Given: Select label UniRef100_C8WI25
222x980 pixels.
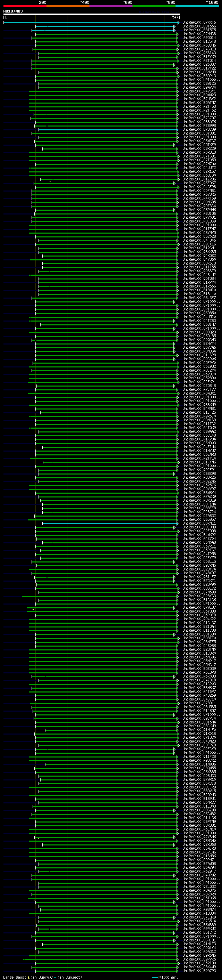Looking at the screenshot, I should (x=199, y=83).
